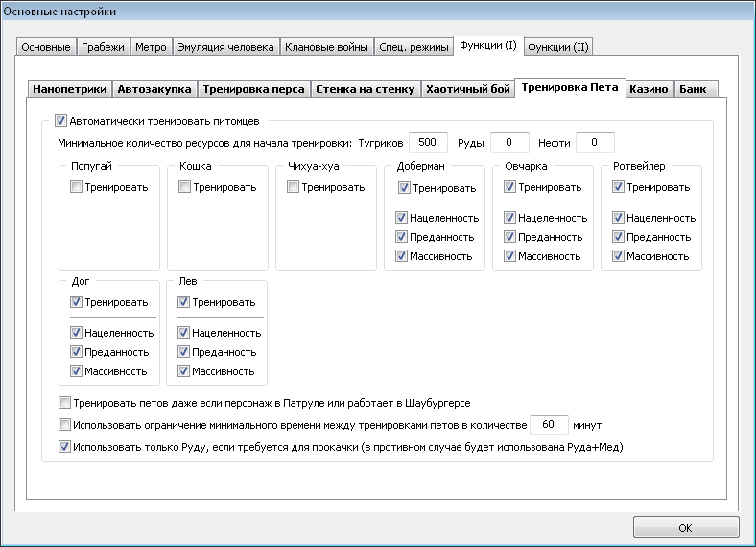Enable Тренировать for Кошка
Screen dimensions: 756x547
[184, 187]
